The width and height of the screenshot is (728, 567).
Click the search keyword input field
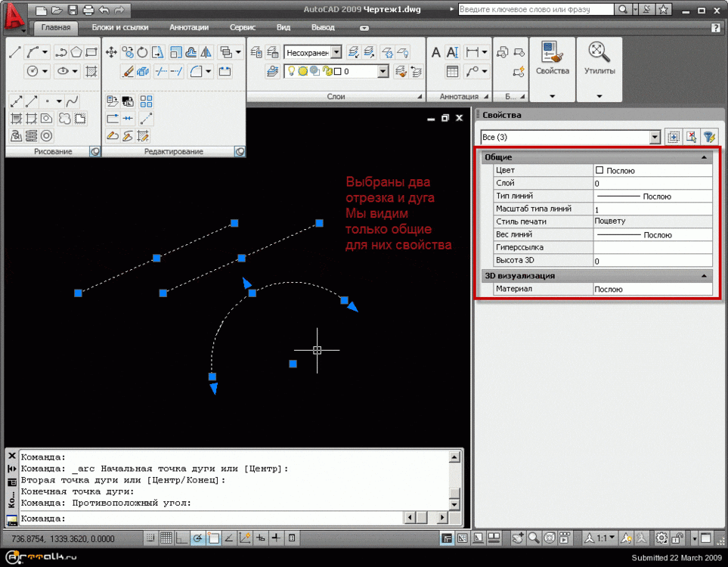click(x=536, y=9)
